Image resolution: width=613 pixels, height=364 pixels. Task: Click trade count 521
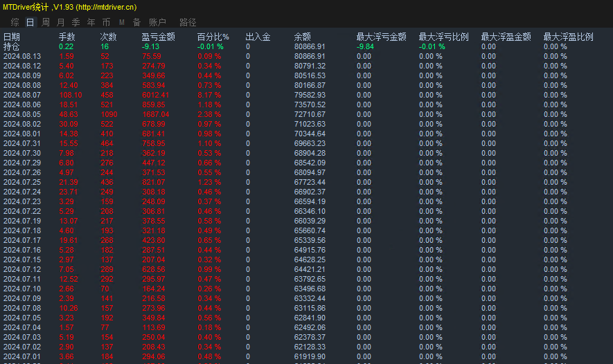coord(107,104)
